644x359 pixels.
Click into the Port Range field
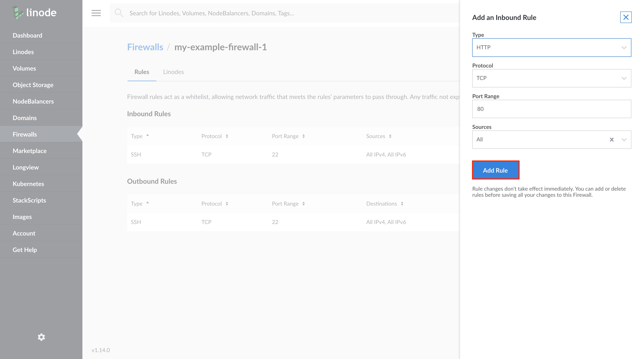click(551, 109)
